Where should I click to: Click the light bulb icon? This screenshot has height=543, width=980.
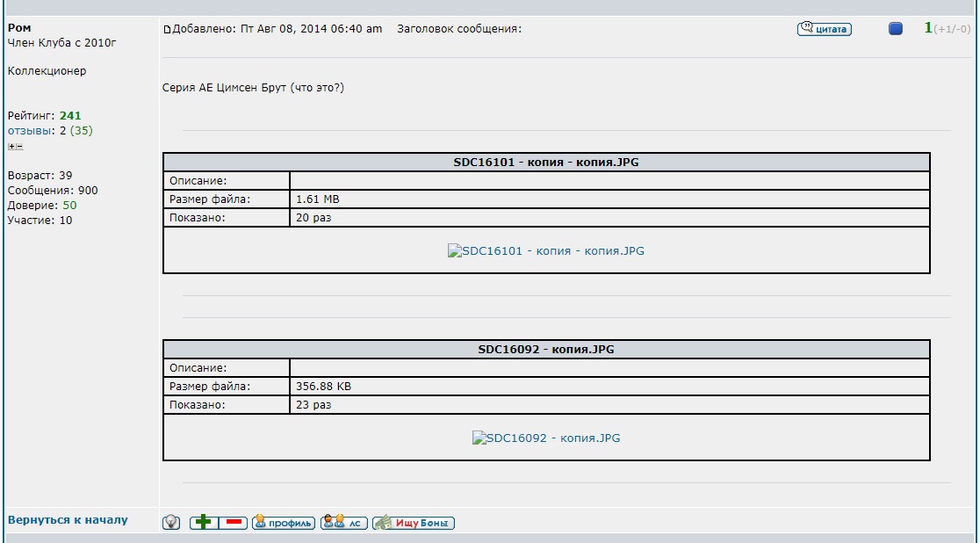click(172, 523)
